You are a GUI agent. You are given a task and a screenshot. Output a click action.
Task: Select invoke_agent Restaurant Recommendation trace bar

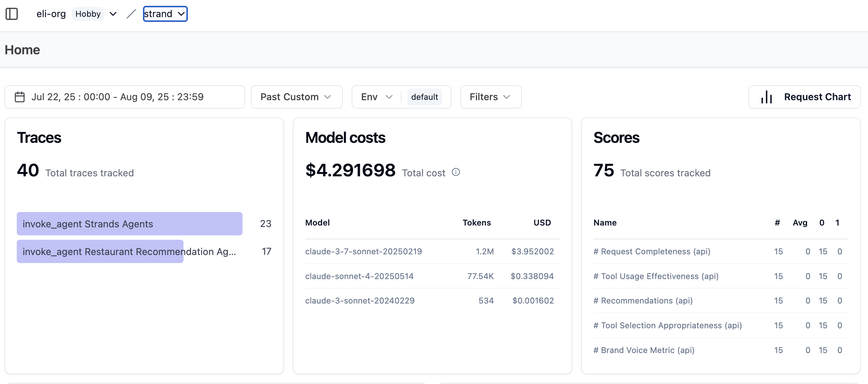pos(100,251)
